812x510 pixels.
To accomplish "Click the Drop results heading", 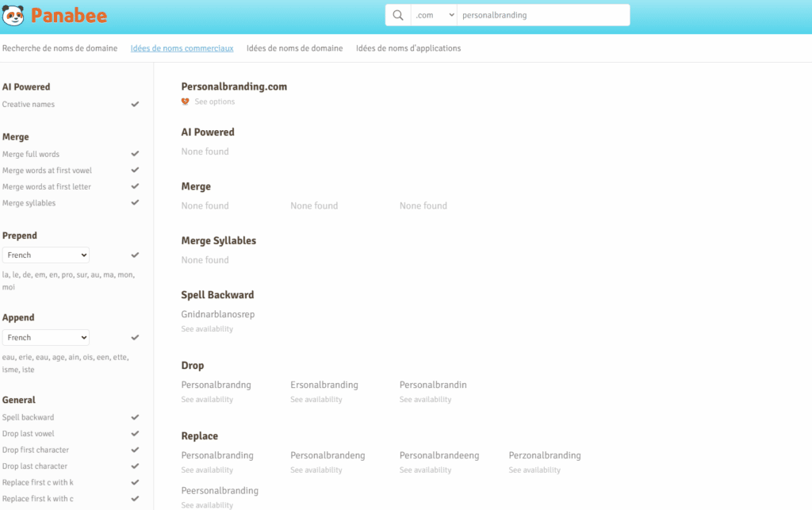I will point(193,366).
